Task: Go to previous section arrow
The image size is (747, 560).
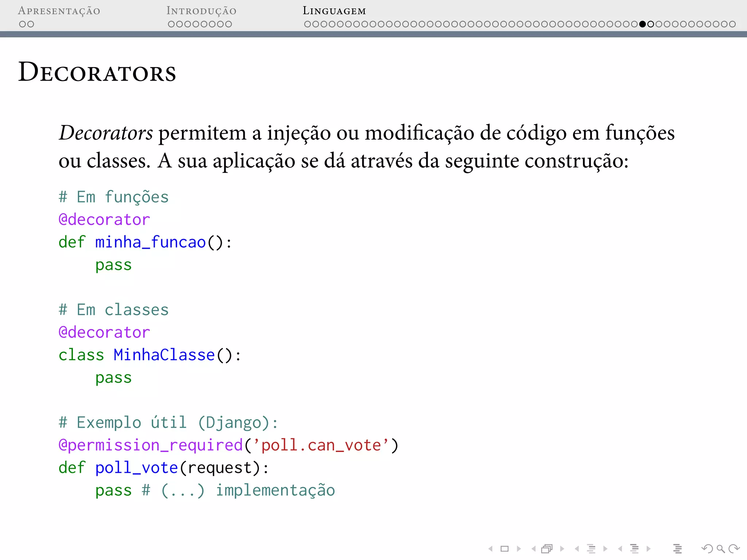Action: 620,548
